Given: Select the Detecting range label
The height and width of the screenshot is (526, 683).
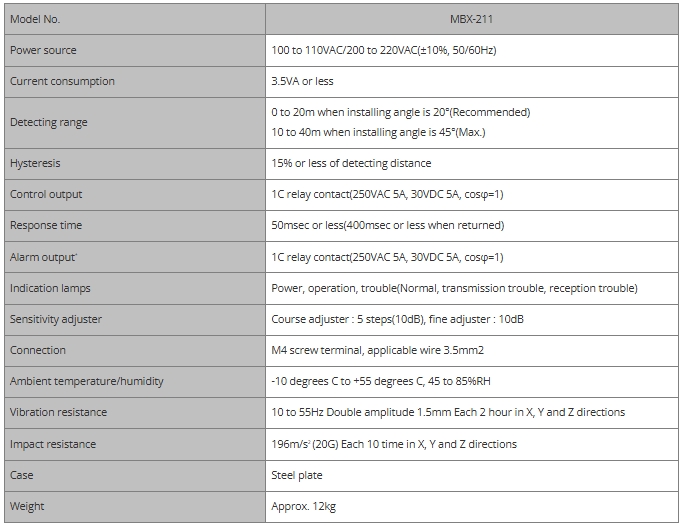Looking at the screenshot, I should tap(49, 122).
